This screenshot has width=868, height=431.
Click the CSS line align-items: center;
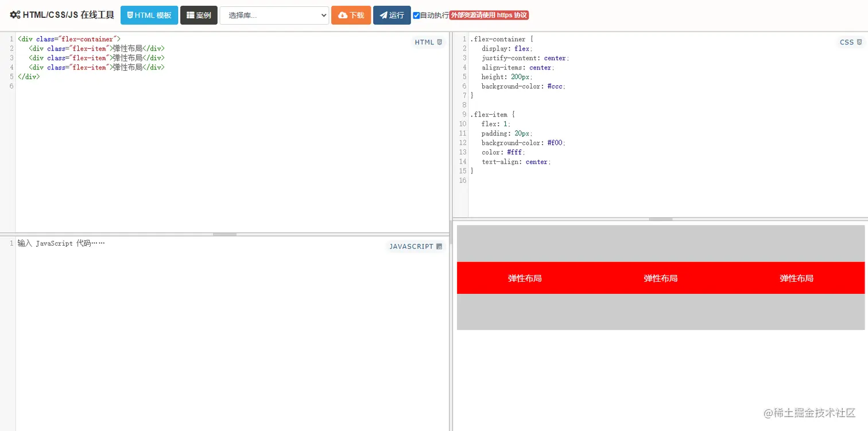point(518,67)
